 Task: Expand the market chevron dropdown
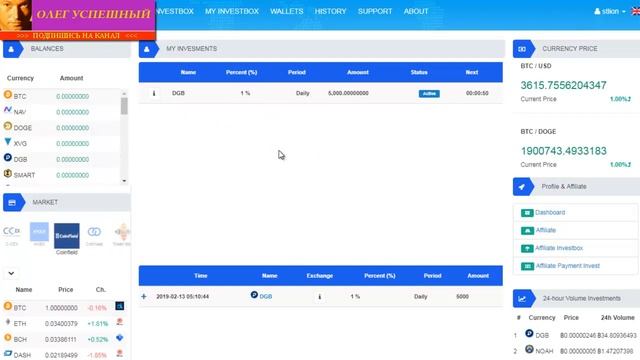point(11,273)
